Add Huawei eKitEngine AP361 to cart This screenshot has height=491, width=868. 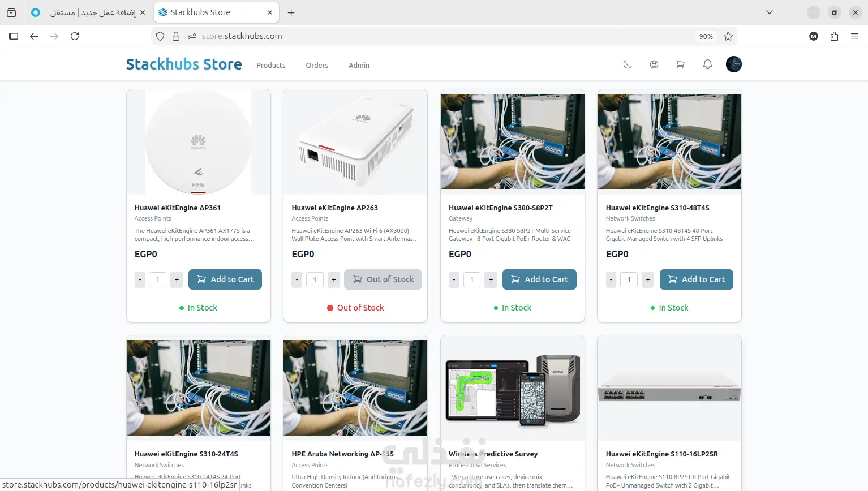[225, 279]
